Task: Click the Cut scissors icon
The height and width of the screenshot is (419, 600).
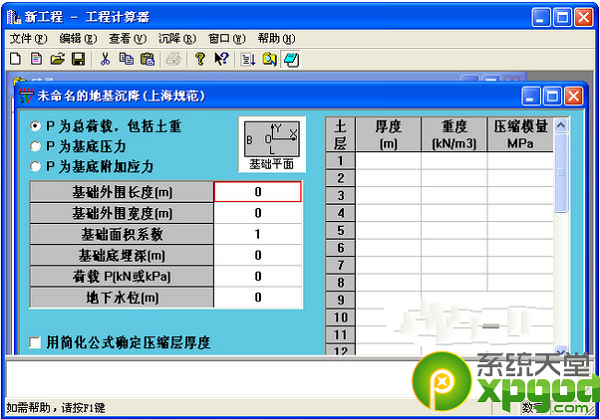Action: pos(106,59)
